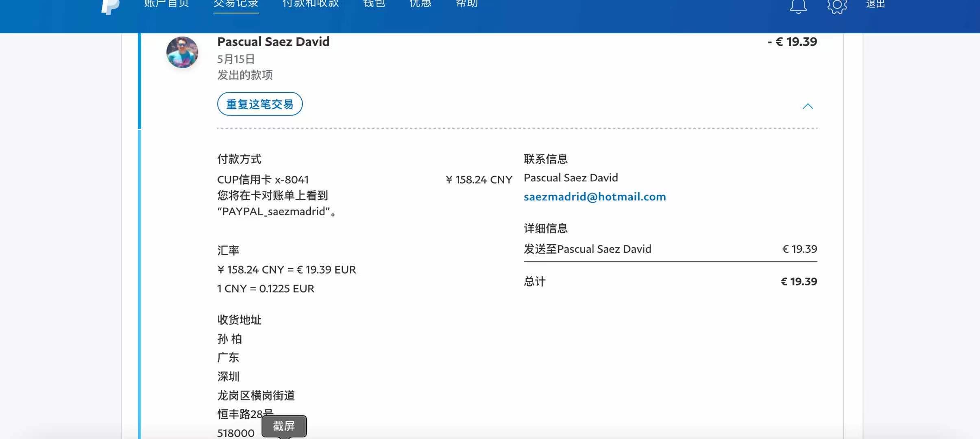Collapse the transaction details chevron
Image resolution: width=980 pixels, height=439 pixels.
click(808, 106)
